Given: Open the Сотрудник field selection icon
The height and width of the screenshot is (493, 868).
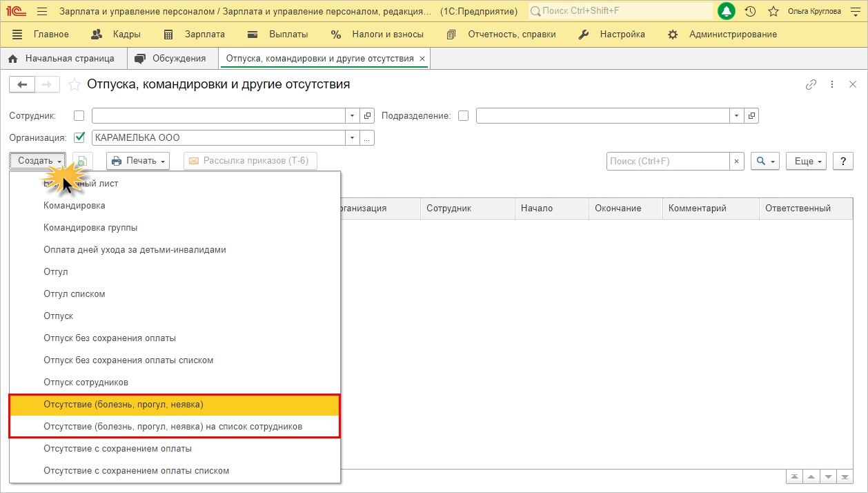Looking at the screenshot, I should click(368, 116).
